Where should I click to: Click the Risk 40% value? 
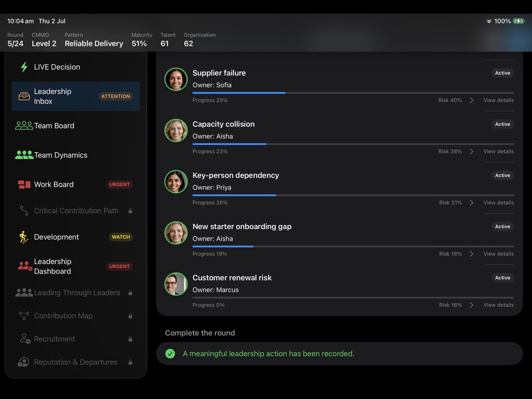click(x=450, y=100)
